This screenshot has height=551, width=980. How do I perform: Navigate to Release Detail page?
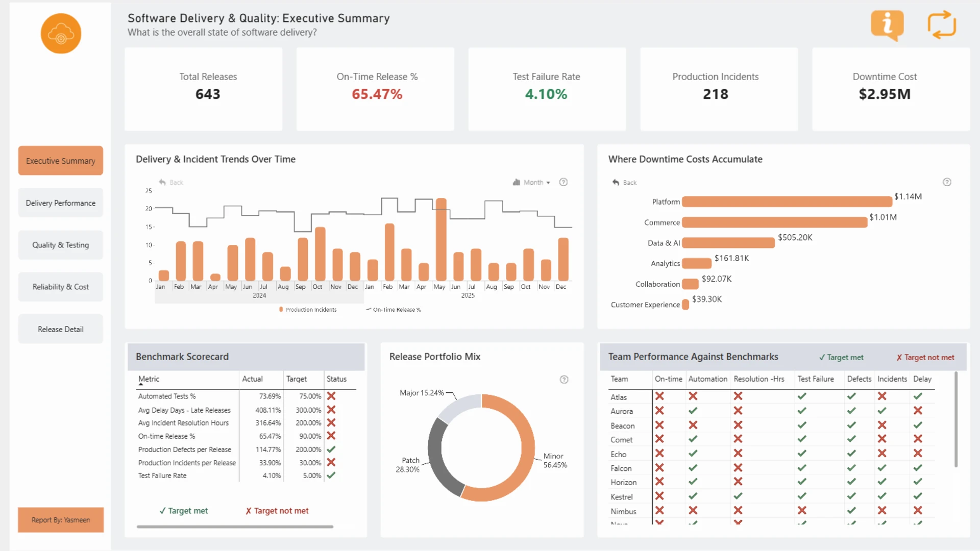(61, 329)
